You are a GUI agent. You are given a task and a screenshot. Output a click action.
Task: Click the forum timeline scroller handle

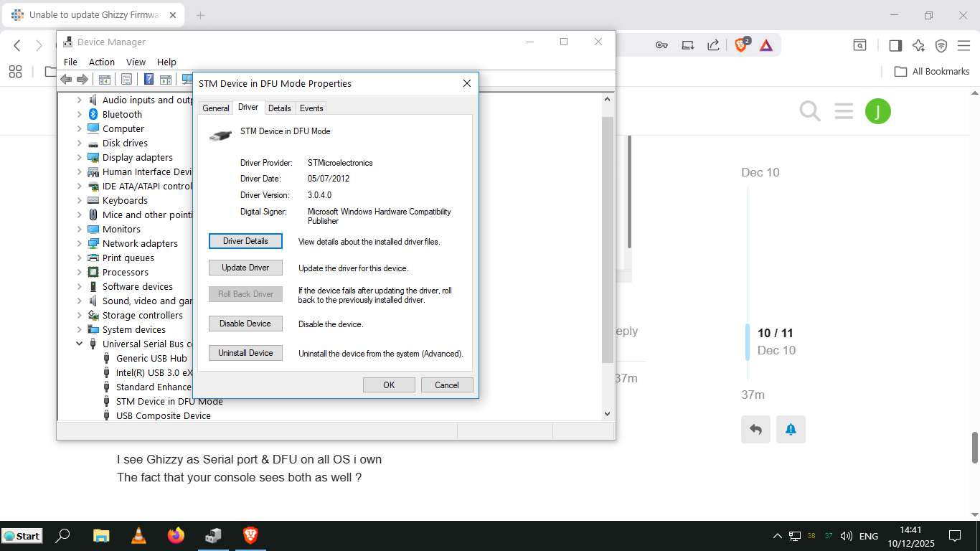(x=748, y=342)
